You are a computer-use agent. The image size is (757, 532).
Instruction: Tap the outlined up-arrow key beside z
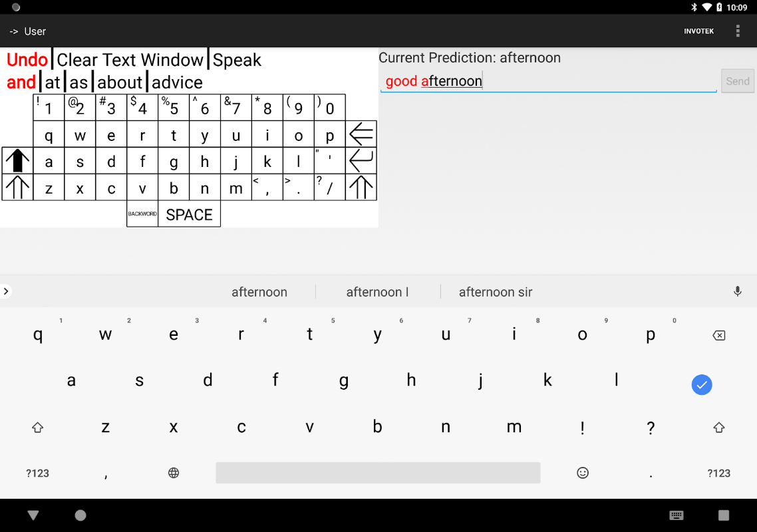point(17,187)
